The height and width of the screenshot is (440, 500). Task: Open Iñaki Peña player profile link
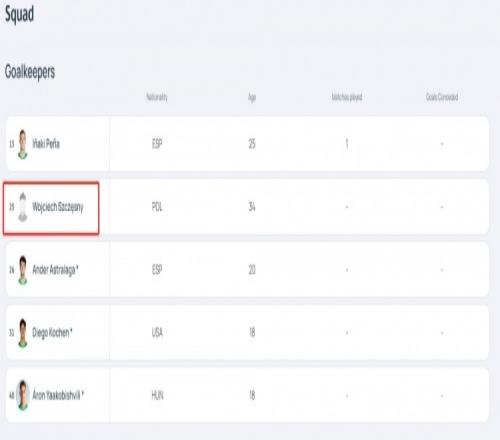pos(46,144)
